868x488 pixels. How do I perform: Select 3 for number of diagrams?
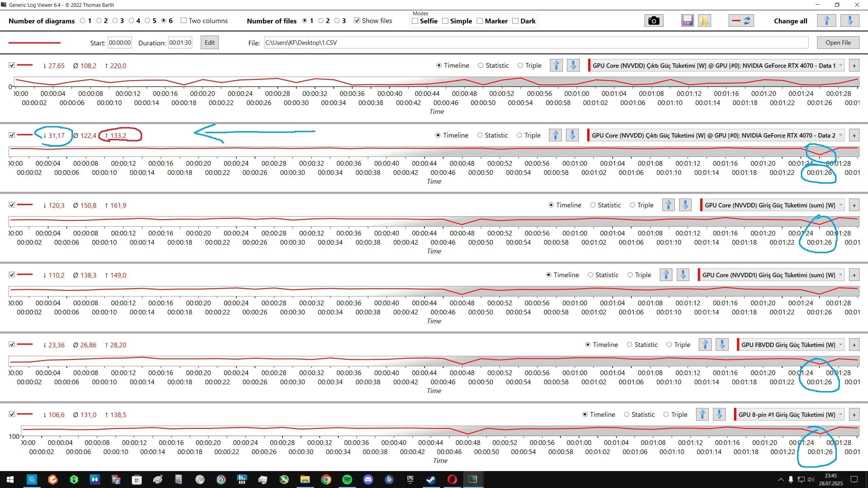click(115, 21)
